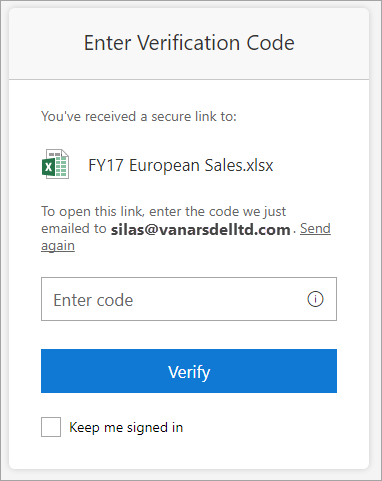Screen dimensions: 382x481
Task: Tick the Keep me signed in checkbox
Action: [51, 427]
